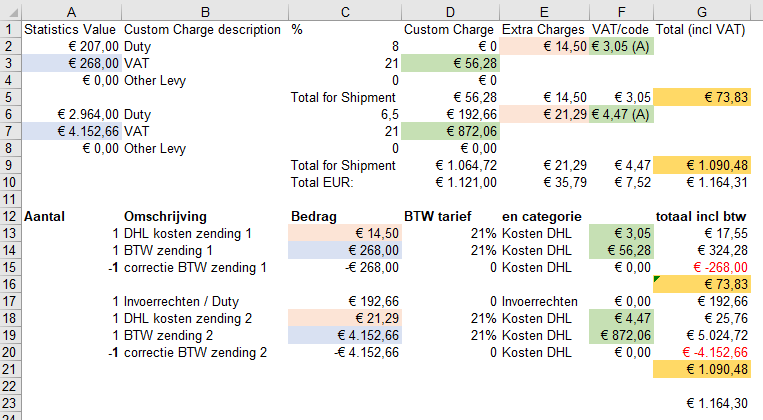Select column D header

(x=450, y=12)
